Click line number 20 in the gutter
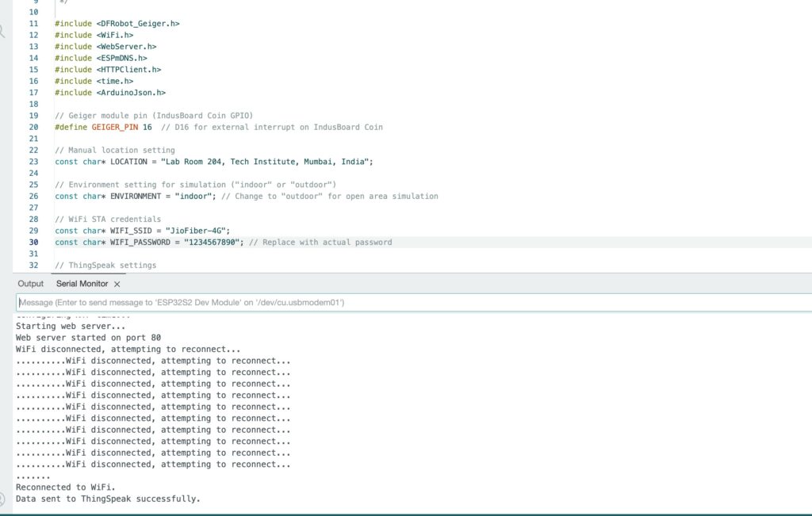This screenshot has width=812, height=516. tap(33, 128)
